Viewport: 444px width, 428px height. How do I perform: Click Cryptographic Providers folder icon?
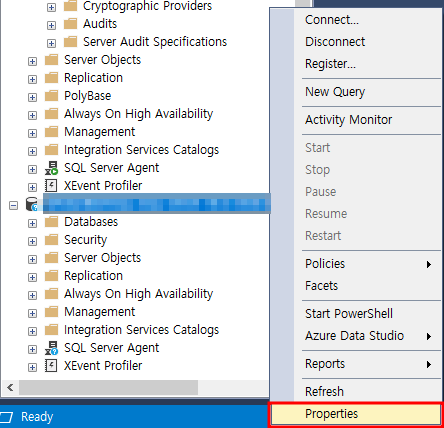click(70, 5)
